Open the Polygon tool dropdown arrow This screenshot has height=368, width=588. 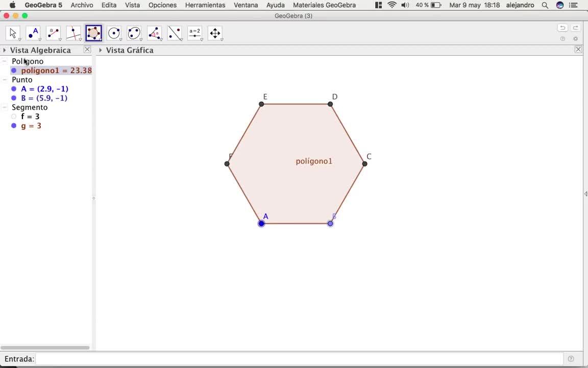coord(101,39)
